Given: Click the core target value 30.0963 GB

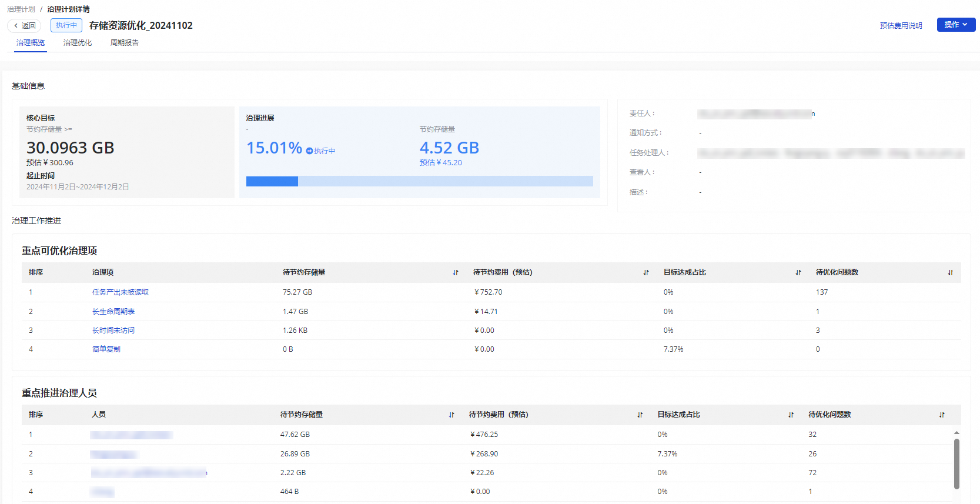Looking at the screenshot, I should coord(71,148).
